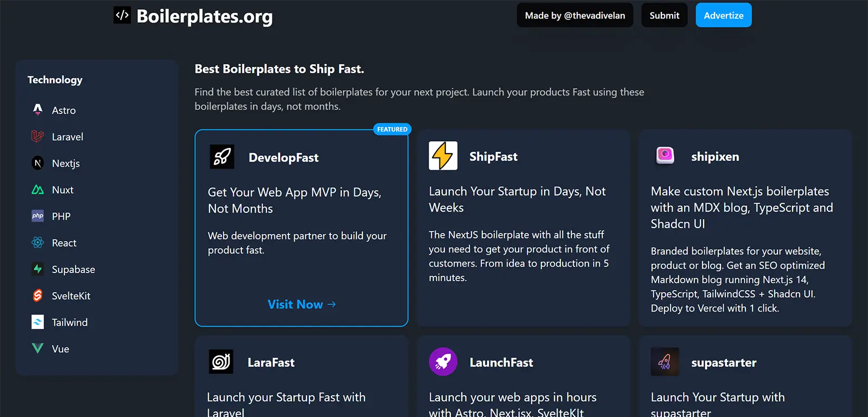
Task: Click the shipixen pink logo
Action: pyautogui.click(x=665, y=156)
